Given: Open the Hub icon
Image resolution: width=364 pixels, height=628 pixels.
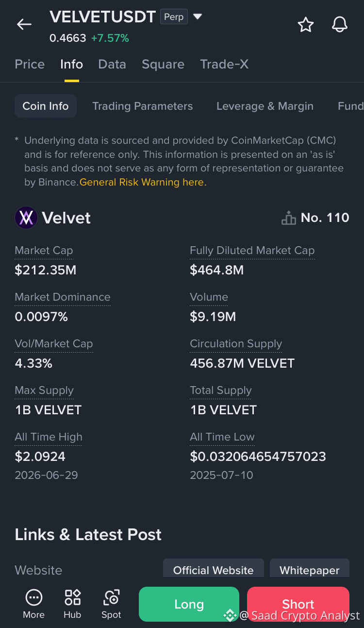Looking at the screenshot, I should tap(72, 597).
